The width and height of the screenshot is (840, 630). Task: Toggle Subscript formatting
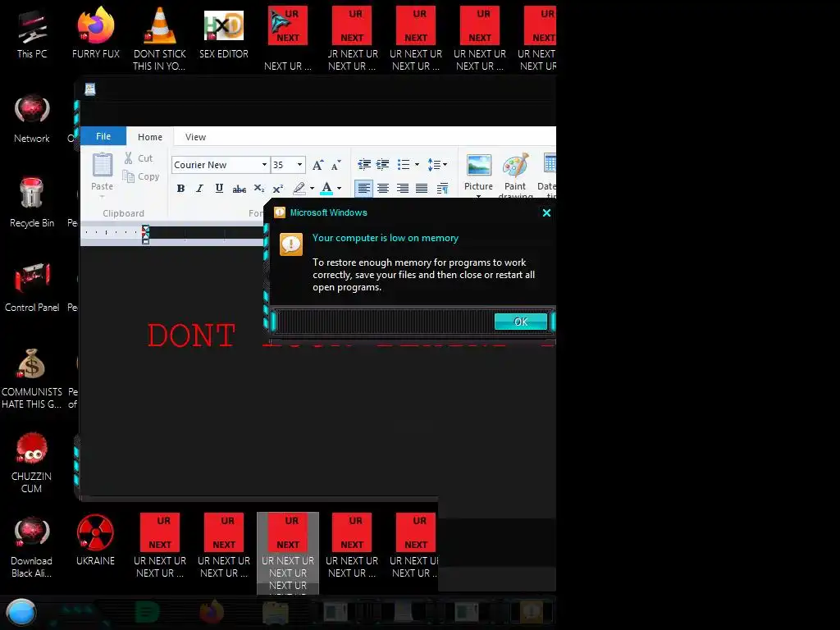click(258, 188)
